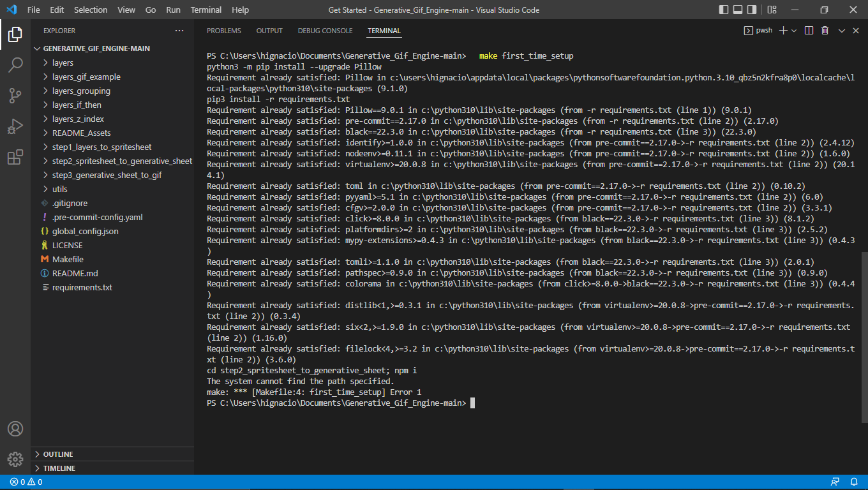Expand step3_generative_sheet_to_gif folder
This screenshot has height=490, width=868.
click(112, 175)
